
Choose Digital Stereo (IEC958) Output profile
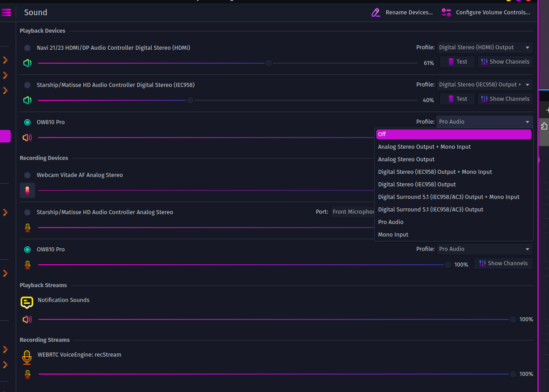click(x=453, y=185)
